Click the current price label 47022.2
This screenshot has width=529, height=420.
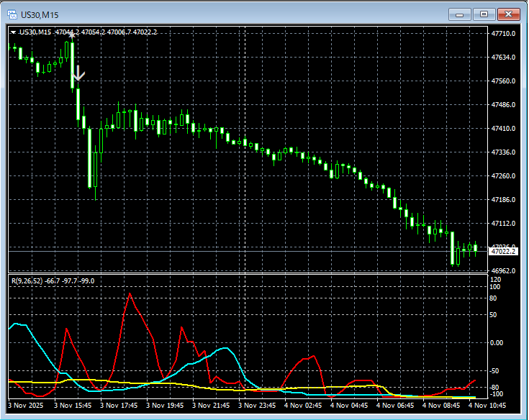click(503, 251)
